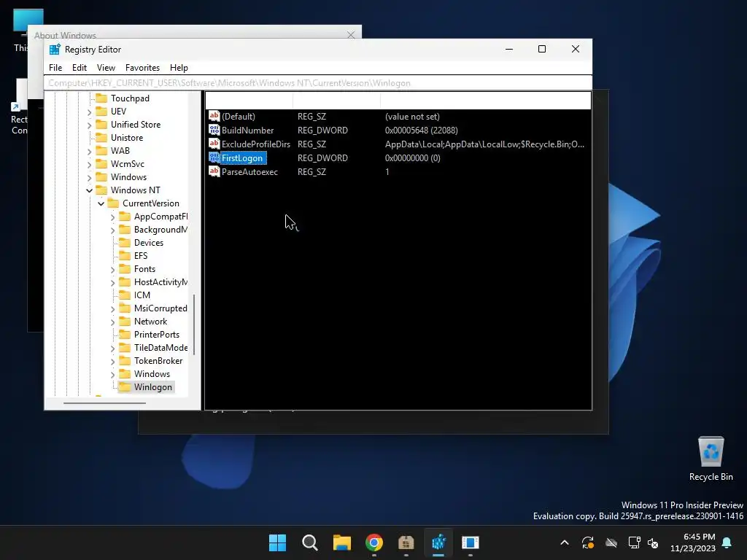
Task: Open the Registry Editor taskbar icon
Action: tap(438, 542)
